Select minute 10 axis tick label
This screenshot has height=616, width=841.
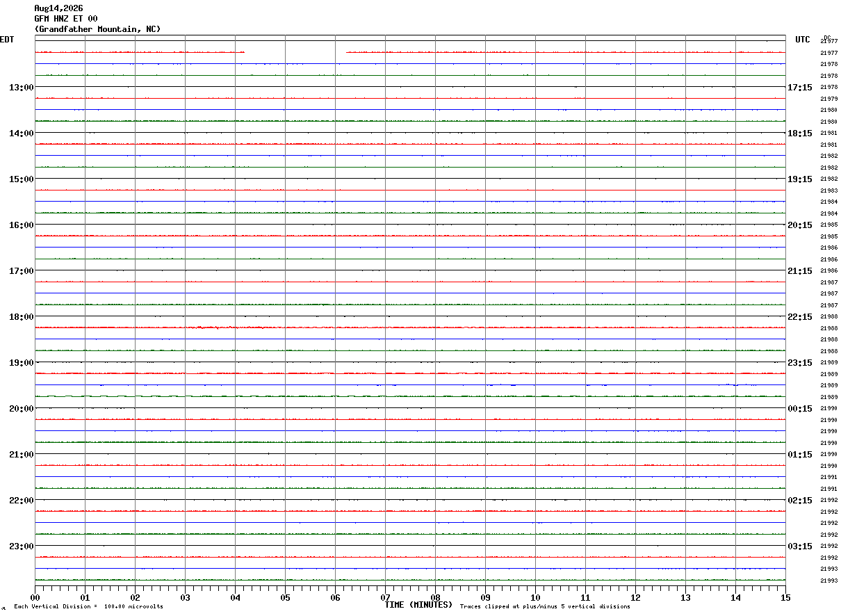[535, 597]
